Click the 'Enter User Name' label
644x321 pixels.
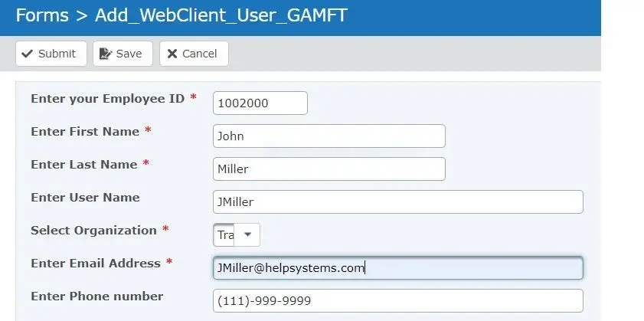85,198
